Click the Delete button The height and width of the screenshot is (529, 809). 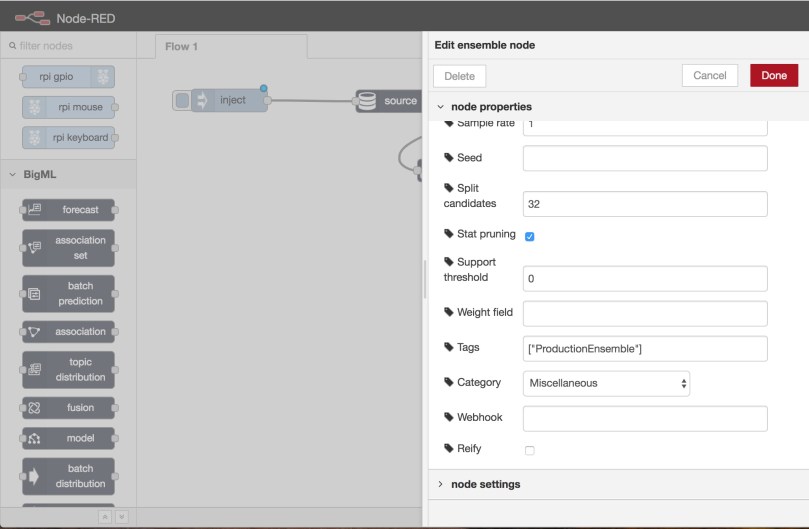pos(459,76)
